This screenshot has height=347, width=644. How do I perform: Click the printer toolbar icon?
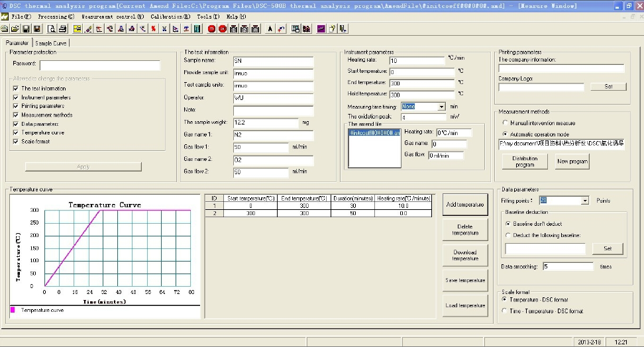click(63, 28)
